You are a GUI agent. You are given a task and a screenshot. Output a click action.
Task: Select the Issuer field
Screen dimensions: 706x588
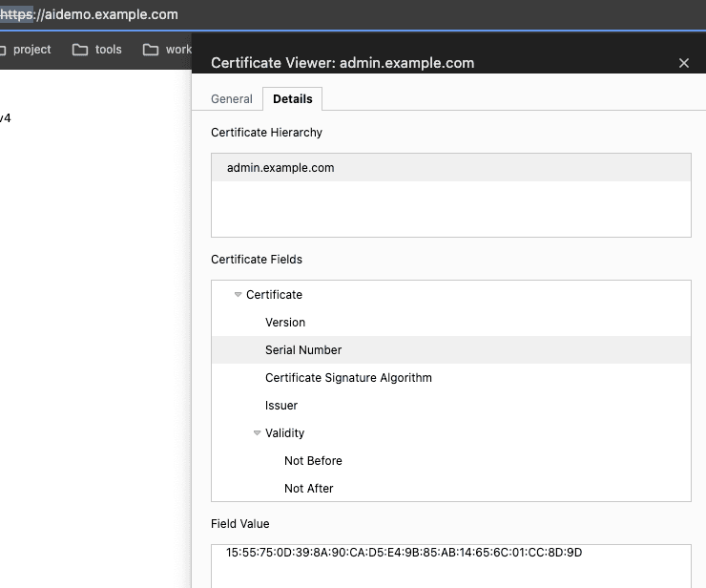tap(281, 406)
